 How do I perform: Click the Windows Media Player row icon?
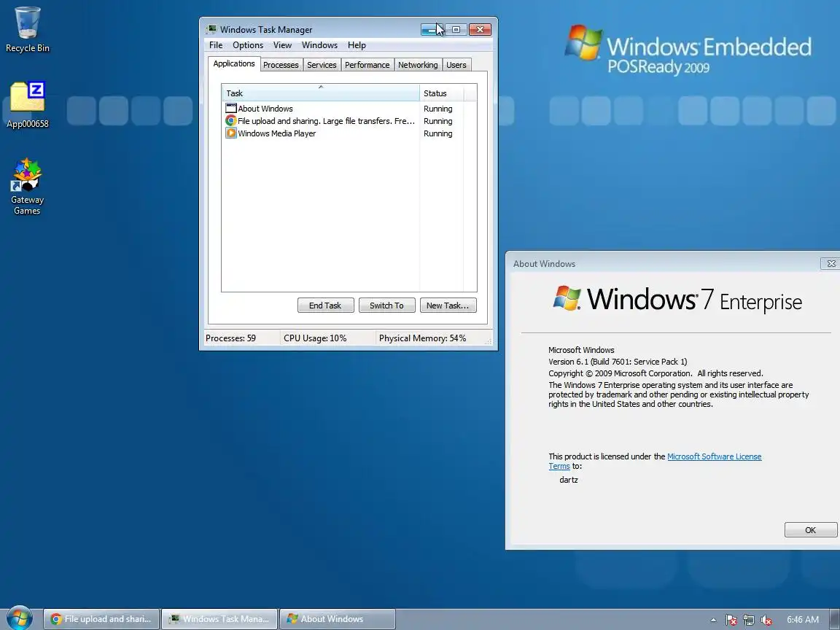(231, 133)
